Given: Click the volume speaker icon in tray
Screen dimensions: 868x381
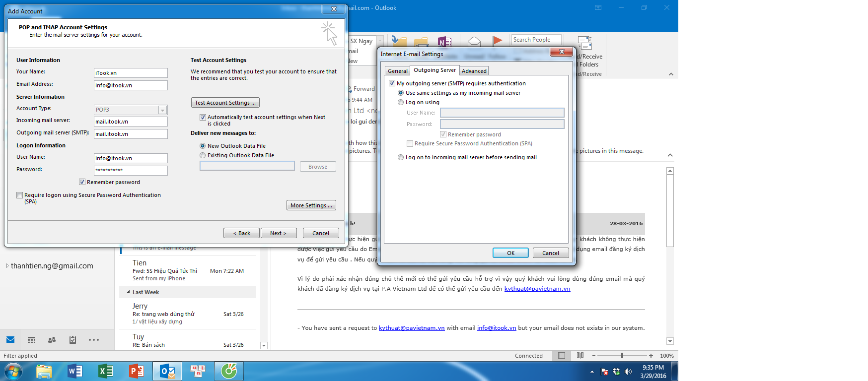Looking at the screenshot, I should (x=628, y=372).
